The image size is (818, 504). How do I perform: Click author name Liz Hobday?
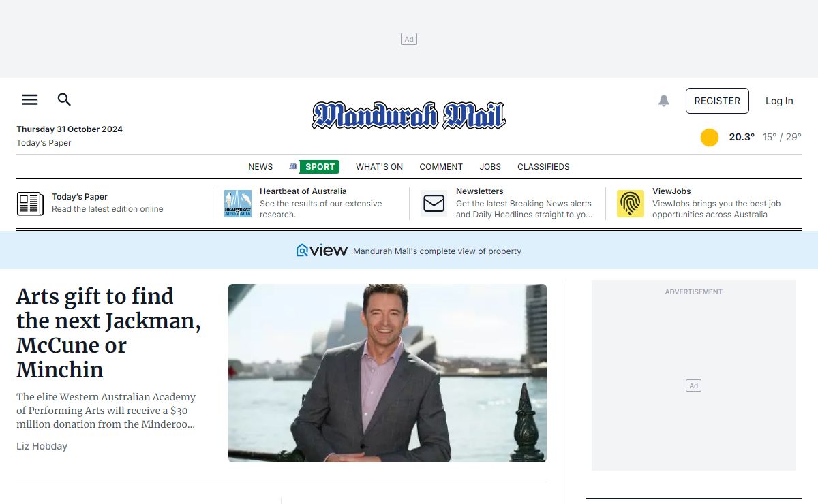coord(42,446)
